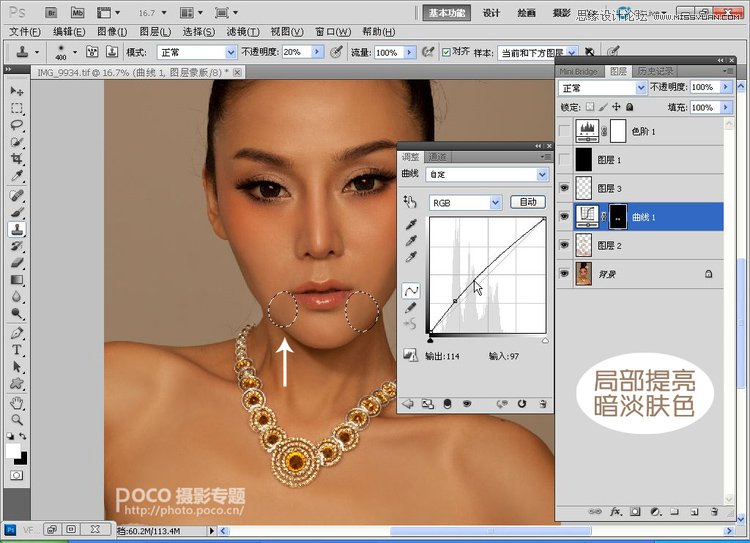Select the 设计 workspace

point(491,13)
